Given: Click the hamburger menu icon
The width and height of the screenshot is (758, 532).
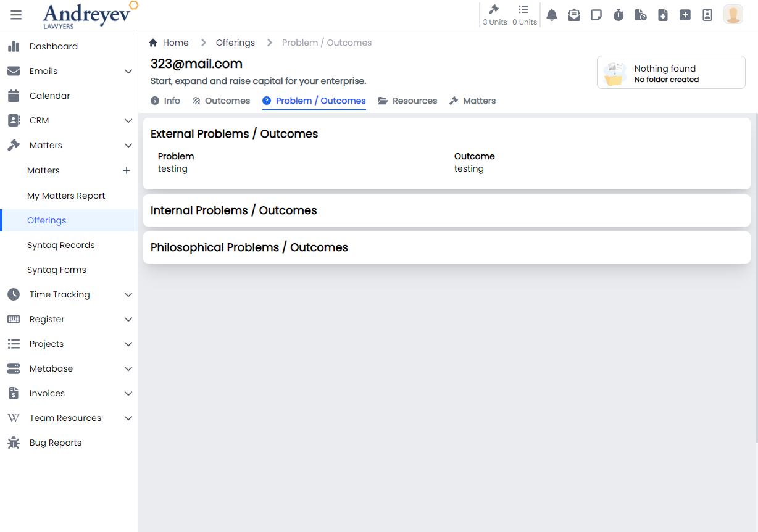Looking at the screenshot, I should click(x=16, y=15).
